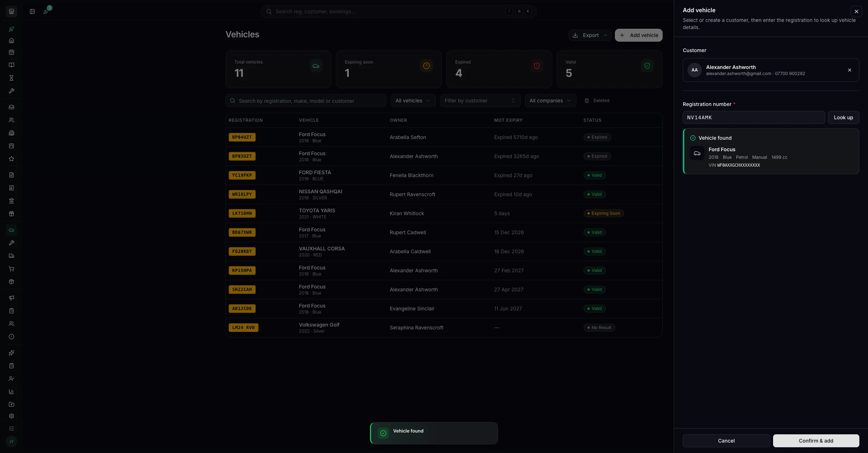Click the No Result status badge
The width and height of the screenshot is (868, 453).
point(599,328)
